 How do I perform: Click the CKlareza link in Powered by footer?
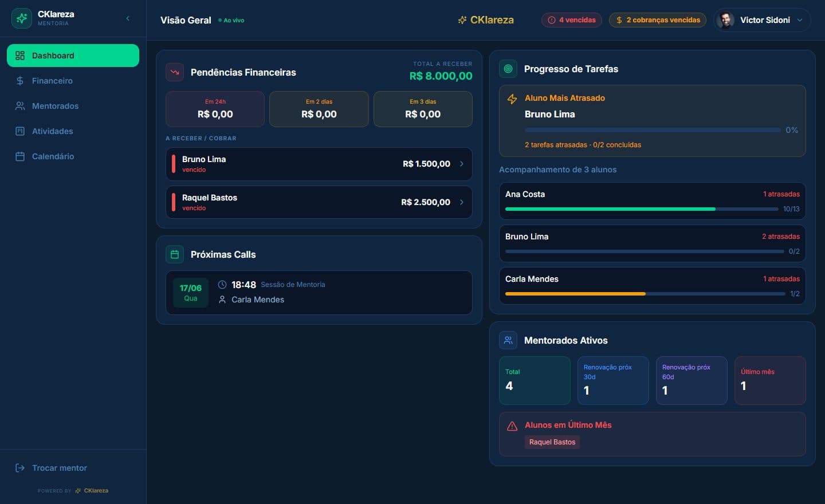(x=92, y=491)
